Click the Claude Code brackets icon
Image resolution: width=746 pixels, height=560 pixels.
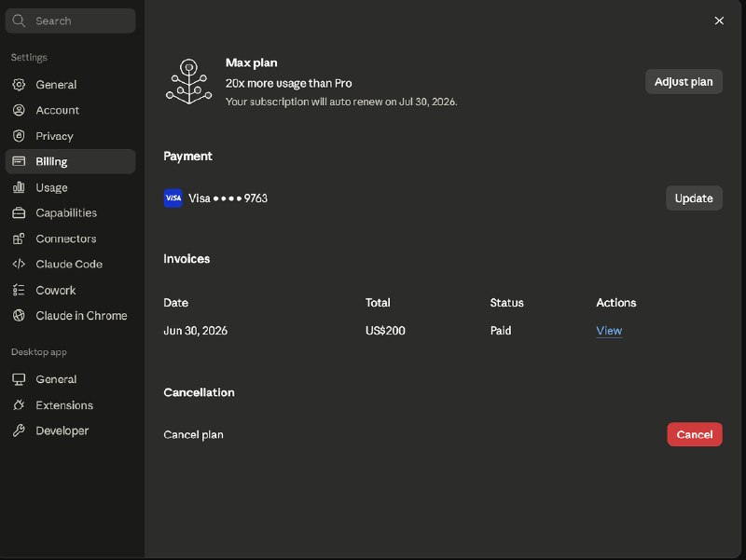coord(19,264)
